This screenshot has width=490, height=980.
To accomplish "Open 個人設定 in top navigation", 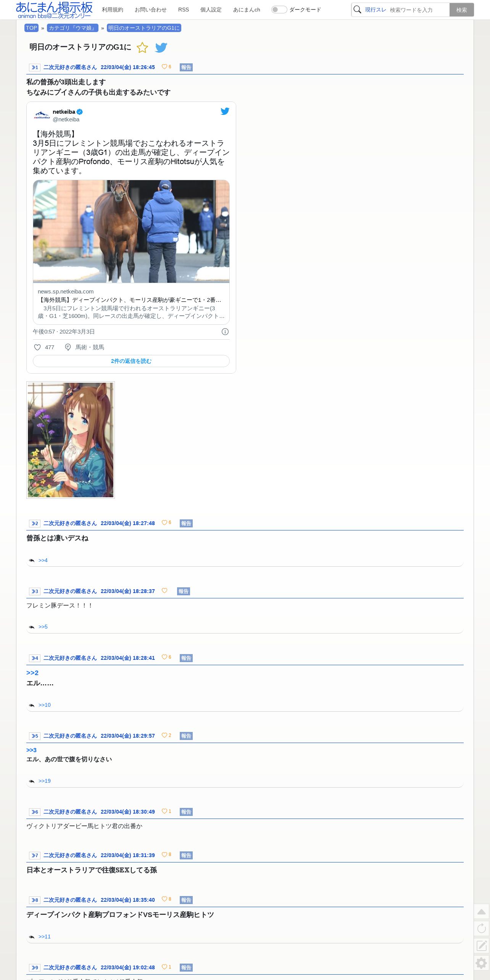I will point(211,10).
